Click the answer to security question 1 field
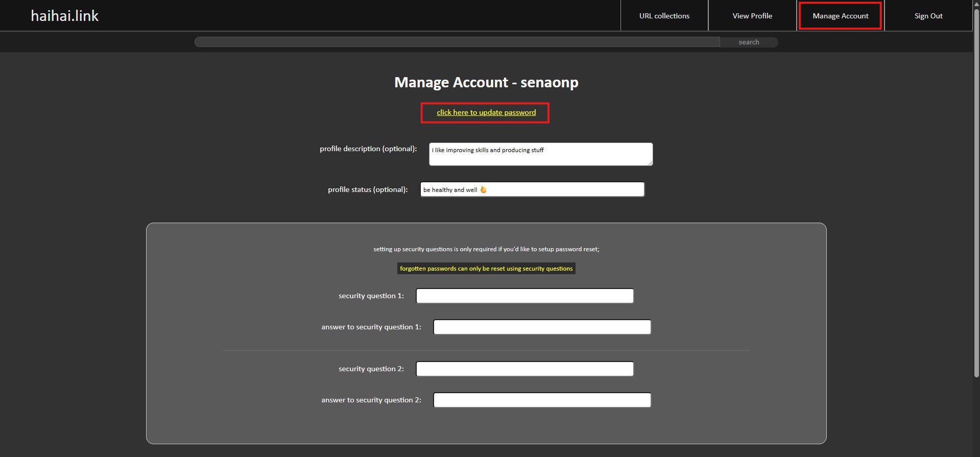Image resolution: width=980 pixels, height=457 pixels. coord(542,327)
